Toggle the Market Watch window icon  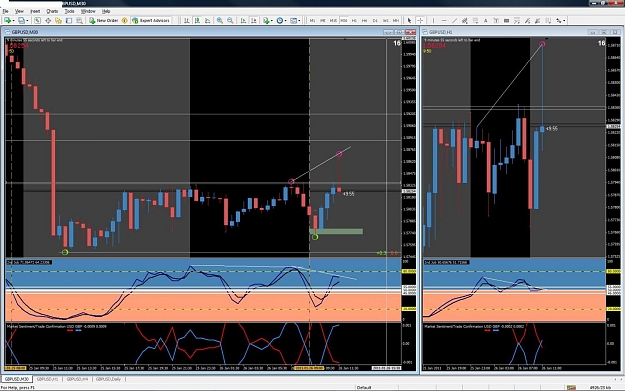37,20
